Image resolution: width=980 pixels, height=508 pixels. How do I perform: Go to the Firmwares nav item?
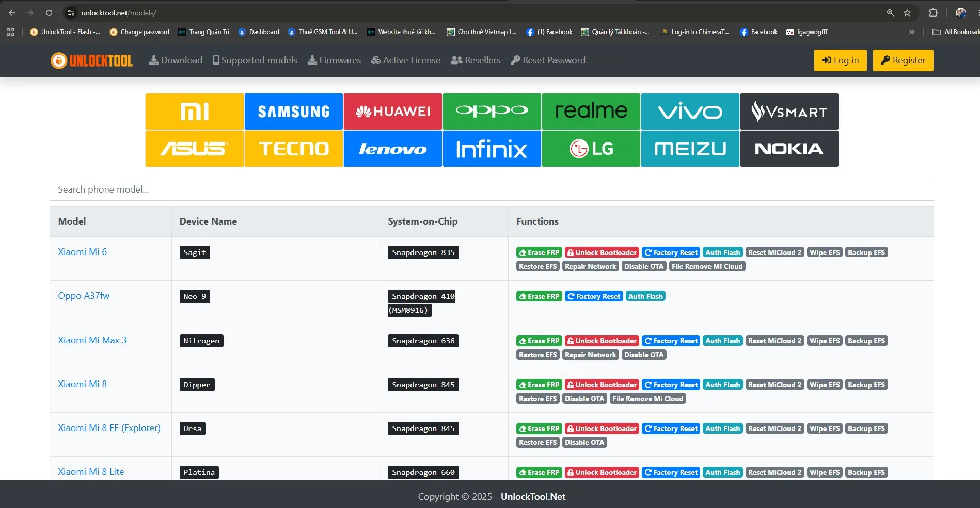(x=335, y=60)
